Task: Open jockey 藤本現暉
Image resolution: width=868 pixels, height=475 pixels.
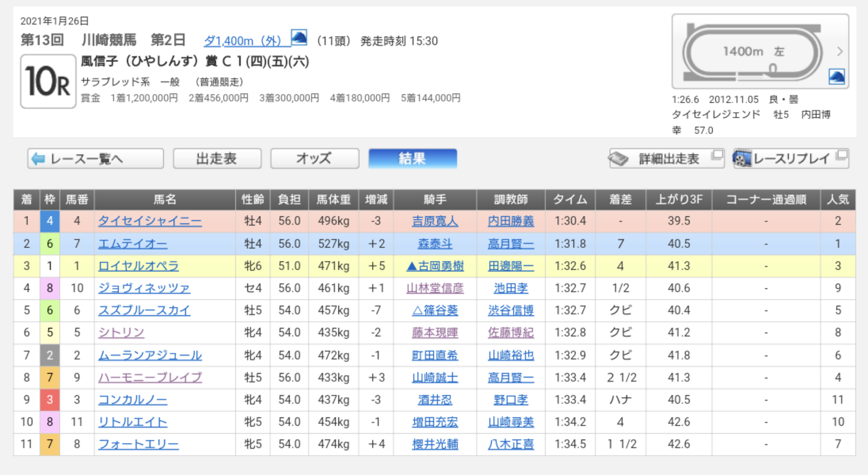Action: pyautogui.click(x=435, y=332)
